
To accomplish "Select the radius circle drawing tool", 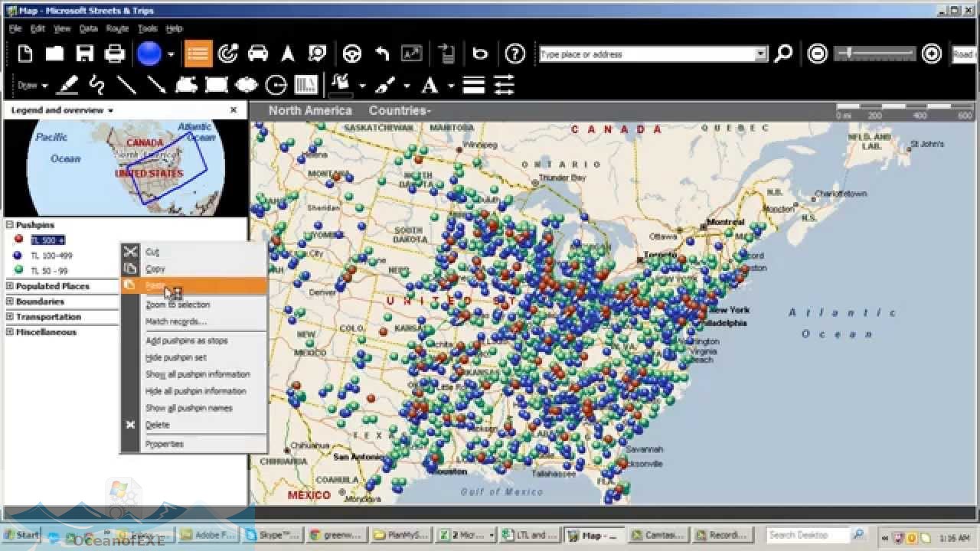I will click(x=276, y=85).
